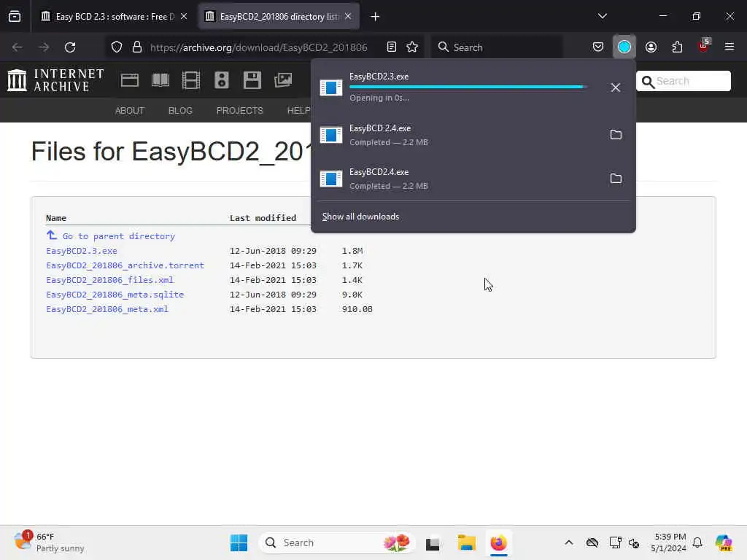747x560 pixels.
Task: Open the Audio speaker icon
Action: point(222,80)
